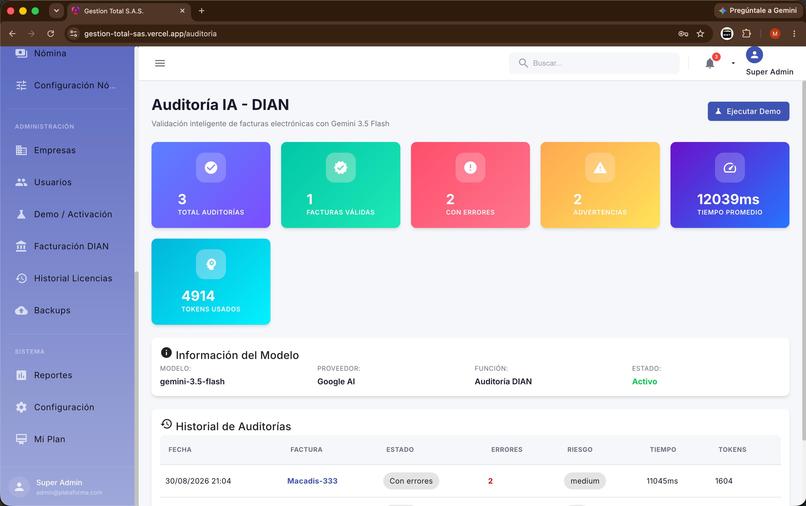
Task: Toggle the hamburger menu icon
Action: pos(160,63)
